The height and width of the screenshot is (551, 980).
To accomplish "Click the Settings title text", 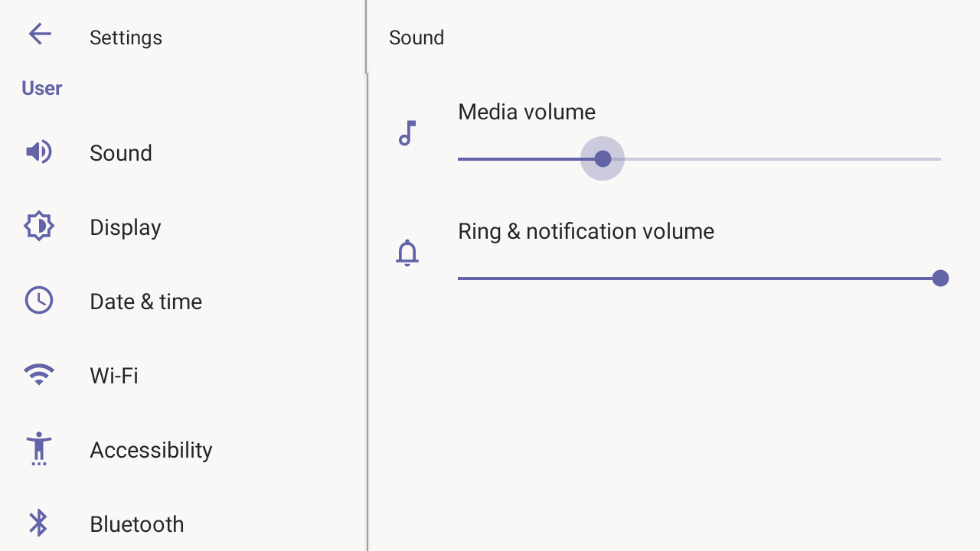I will [126, 37].
